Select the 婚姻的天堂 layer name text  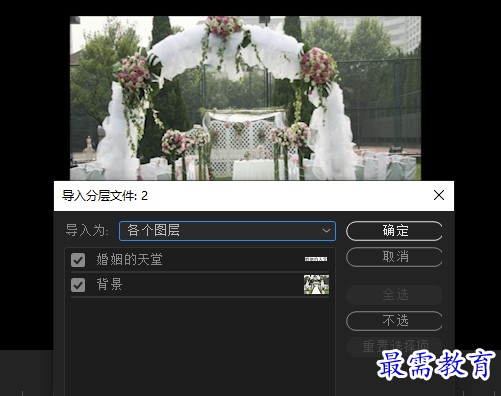click(x=129, y=259)
